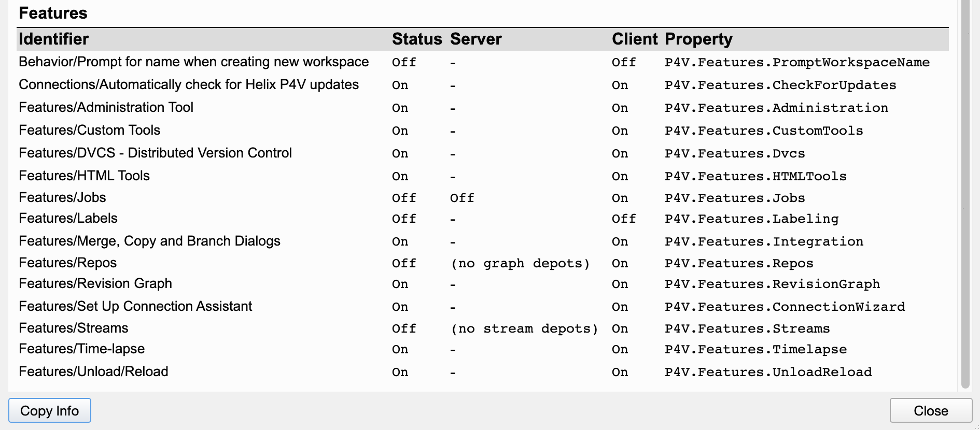Select the Features/Streams identifier text
This screenshot has width=980, height=430.
pyautogui.click(x=73, y=328)
